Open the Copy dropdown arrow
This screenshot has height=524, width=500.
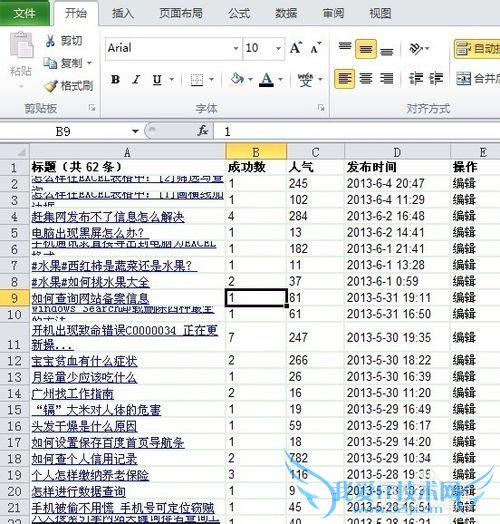click(89, 63)
